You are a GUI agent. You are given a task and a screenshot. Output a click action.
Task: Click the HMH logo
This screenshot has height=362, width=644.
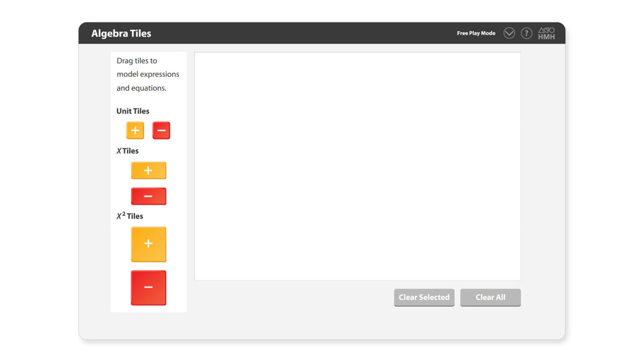(x=546, y=33)
